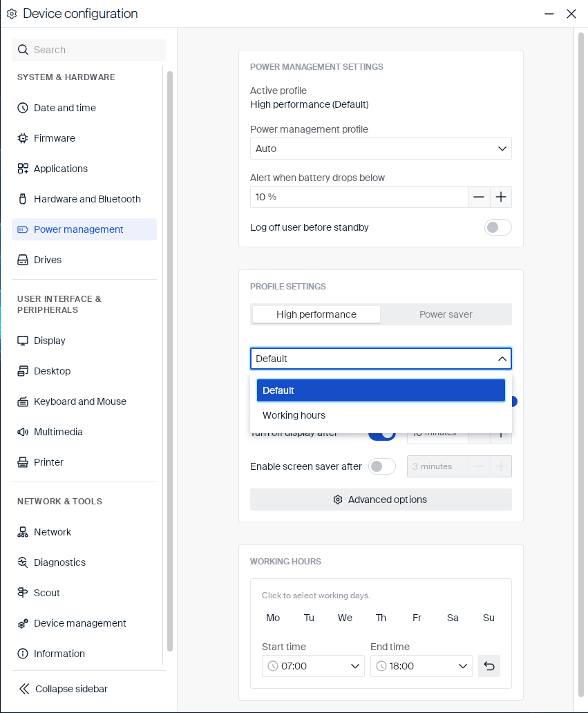Open Advanced options button
This screenshot has height=713, width=588.
381,500
